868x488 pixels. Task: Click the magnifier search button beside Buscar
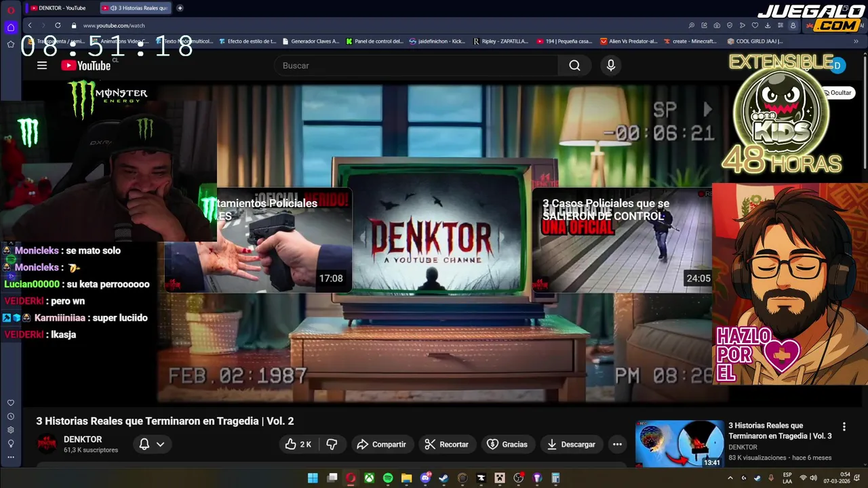pyautogui.click(x=574, y=66)
